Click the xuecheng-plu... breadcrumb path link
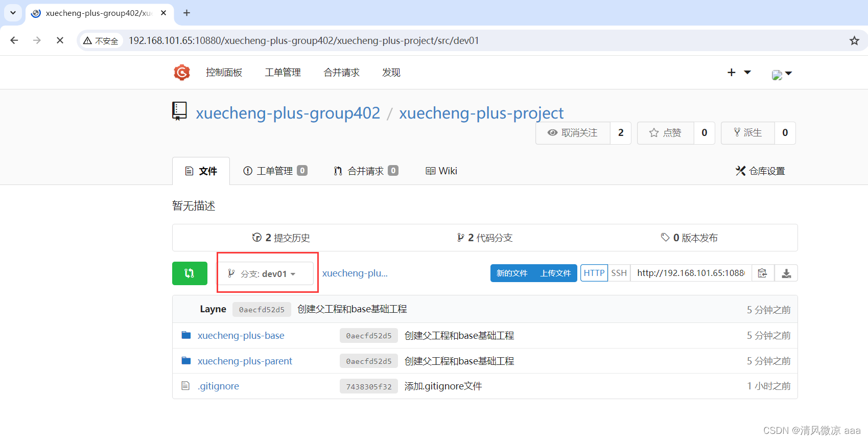The width and height of the screenshot is (868, 440). [x=355, y=273]
